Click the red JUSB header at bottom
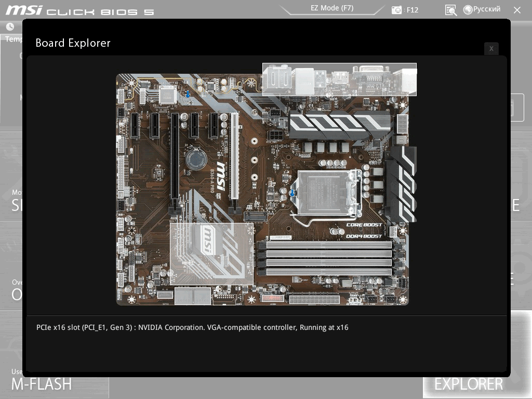Image resolution: width=532 pixels, height=399 pixels. (272, 298)
